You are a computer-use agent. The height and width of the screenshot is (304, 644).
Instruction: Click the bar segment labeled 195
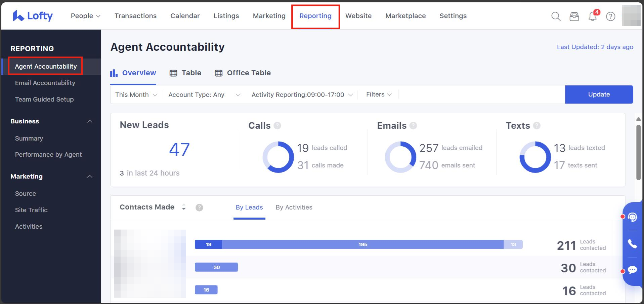click(363, 244)
